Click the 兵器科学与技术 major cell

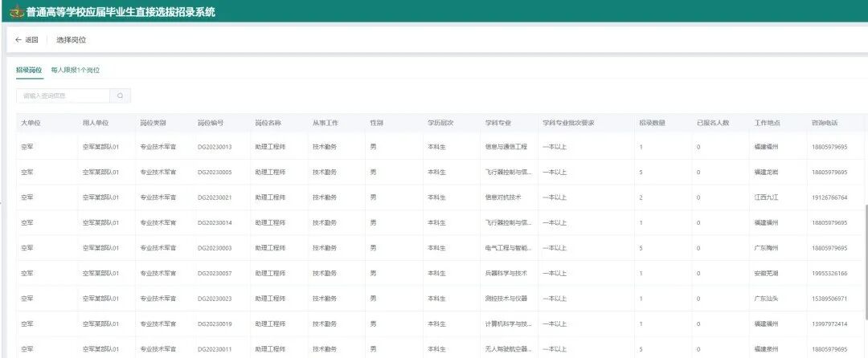pos(506,273)
